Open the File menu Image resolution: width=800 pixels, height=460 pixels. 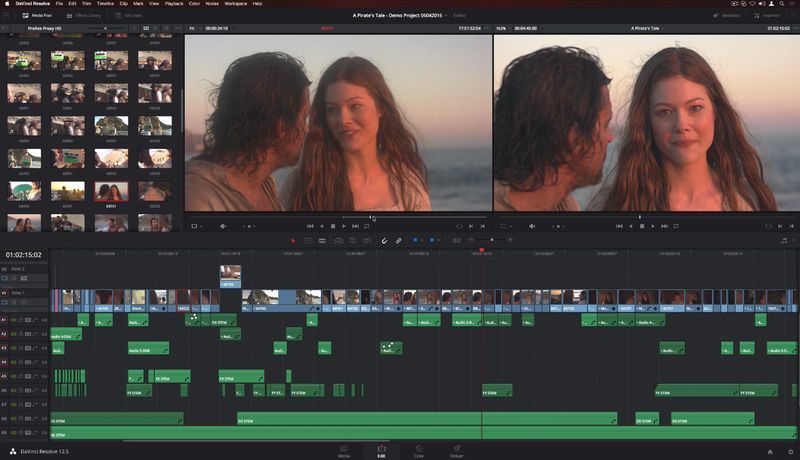point(59,4)
